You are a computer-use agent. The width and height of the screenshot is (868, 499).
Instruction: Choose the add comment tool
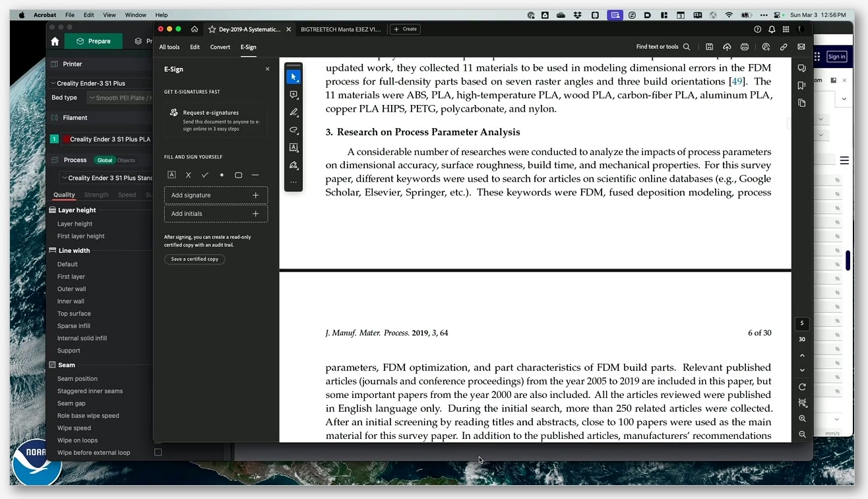click(x=294, y=95)
